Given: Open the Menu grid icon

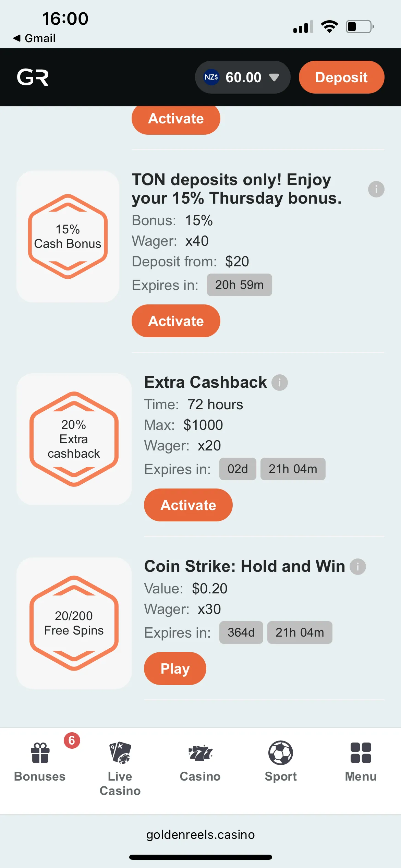Looking at the screenshot, I should (x=361, y=762).
